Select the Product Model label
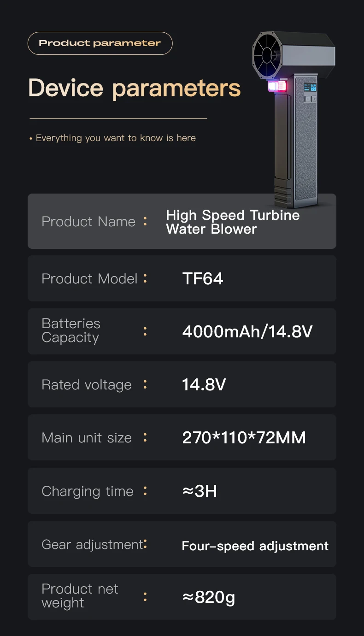364x636 pixels. pyautogui.click(x=89, y=279)
